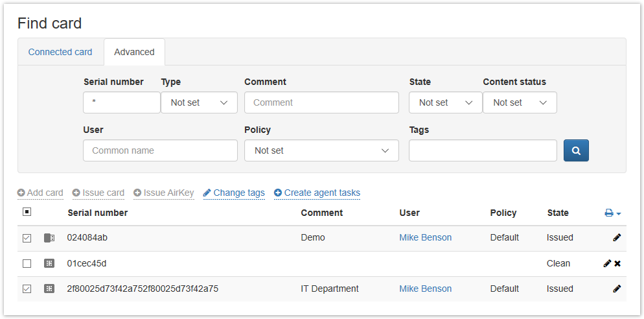Viewport: 644px width, 319px height.
Task: Edit card 024084ab with pencil icon
Action: [617, 237]
